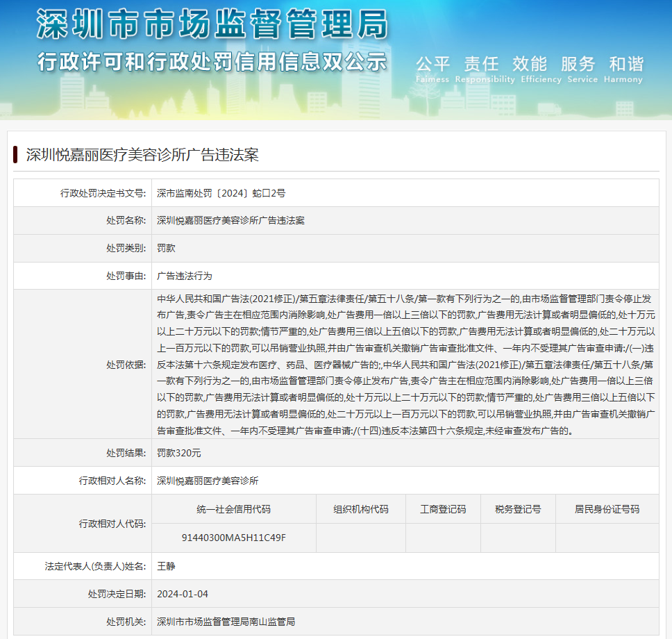Screen dimensions: 672x639
Task: Click the date value 2024-01-04
Action: (x=183, y=594)
